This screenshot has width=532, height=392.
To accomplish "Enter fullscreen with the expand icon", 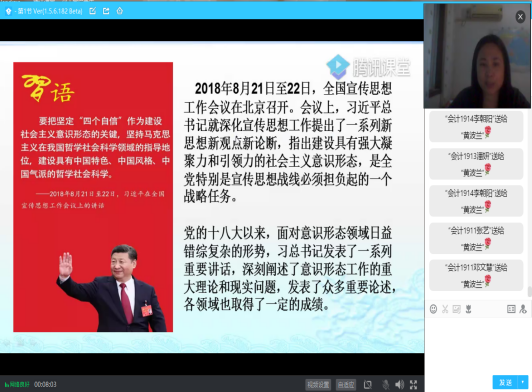I will click(x=413, y=385).
